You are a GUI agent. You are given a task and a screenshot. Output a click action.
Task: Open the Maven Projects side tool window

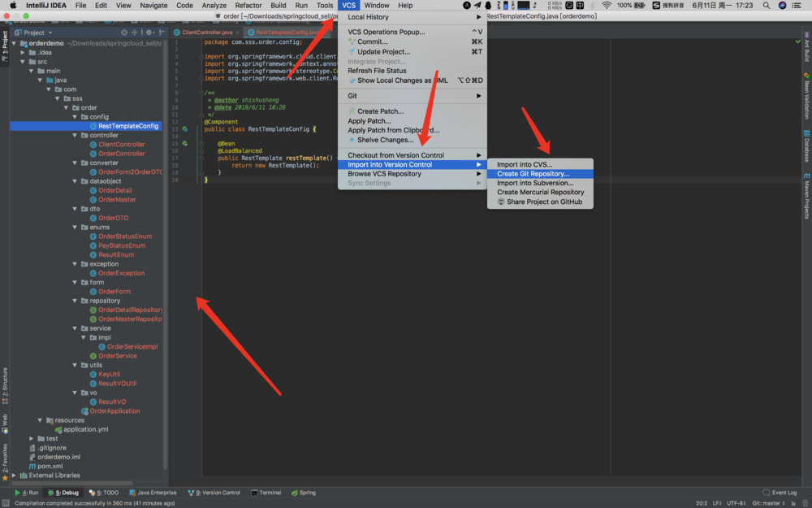(x=806, y=196)
